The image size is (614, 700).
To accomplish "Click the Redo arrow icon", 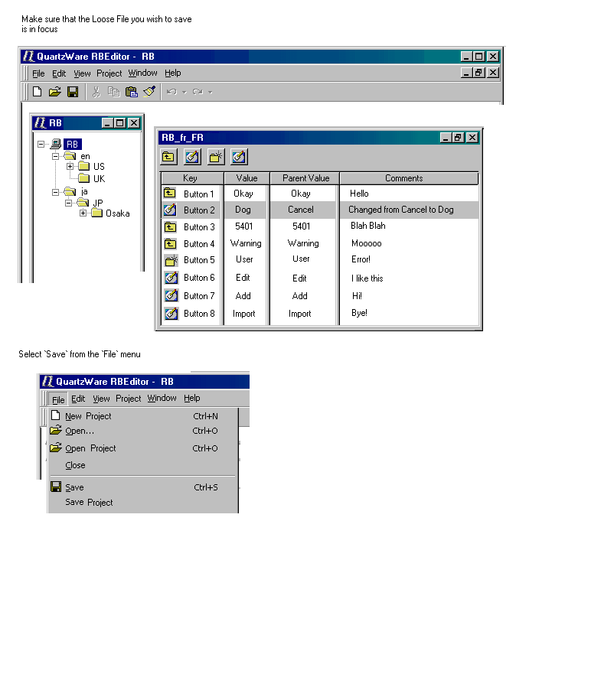I will point(198,92).
